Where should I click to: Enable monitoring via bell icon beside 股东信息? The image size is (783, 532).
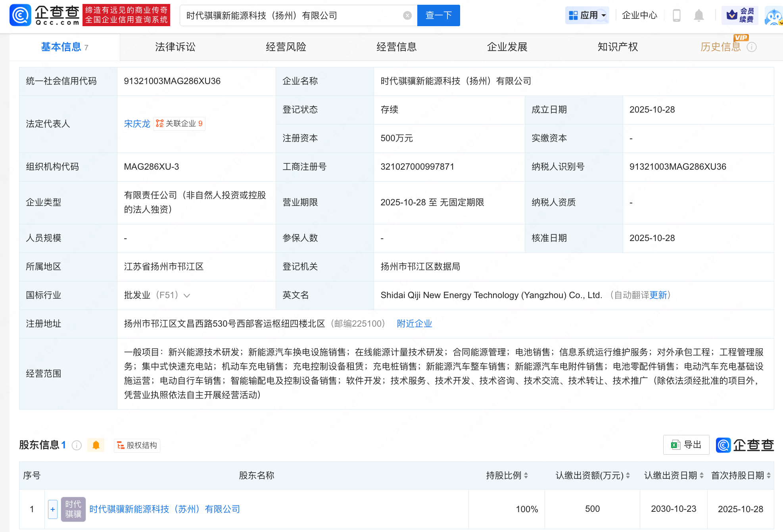click(x=96, y=445)
